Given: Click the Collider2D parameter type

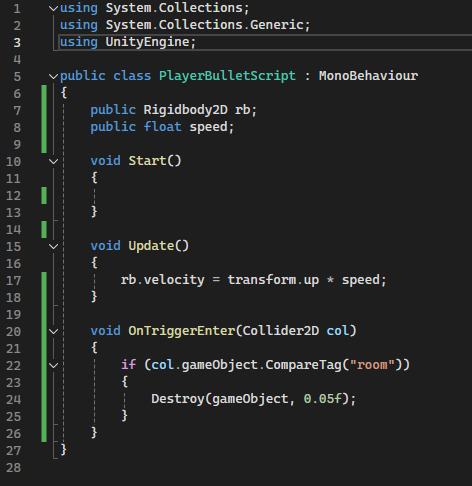Looking at the screenshot, I should (x=281, y=331).
